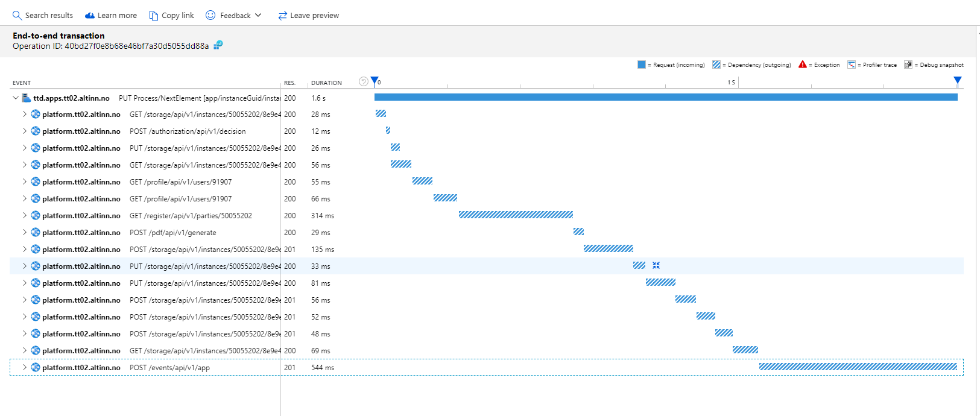Click the left timeline range handle

[x=375, y=81]
